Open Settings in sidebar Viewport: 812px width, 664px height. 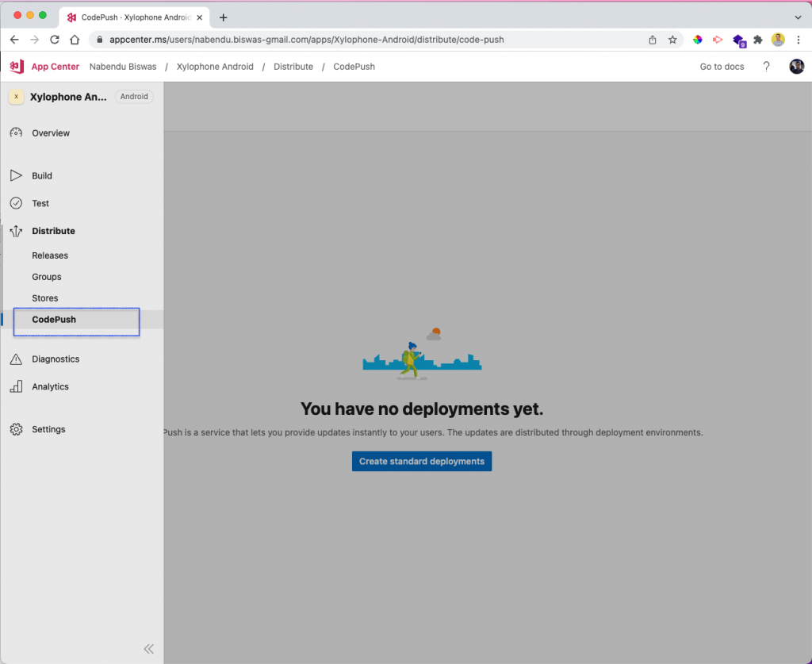48,429
